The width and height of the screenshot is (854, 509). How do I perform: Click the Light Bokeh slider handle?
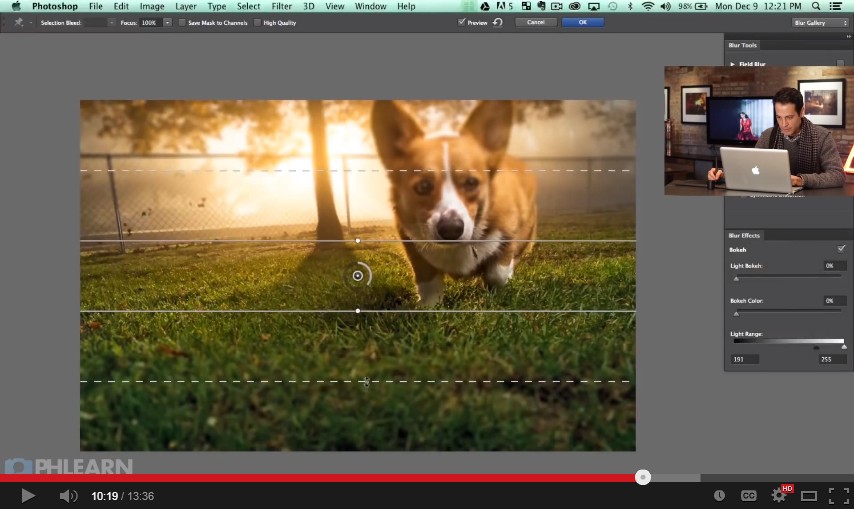click(x=736, y=279)
